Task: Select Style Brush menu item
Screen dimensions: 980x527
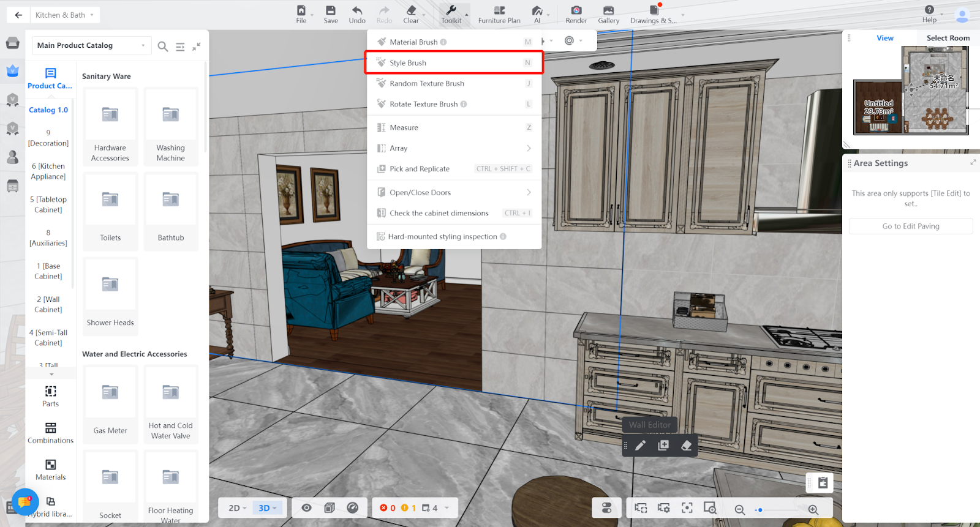Action: [x=454, y=62]
